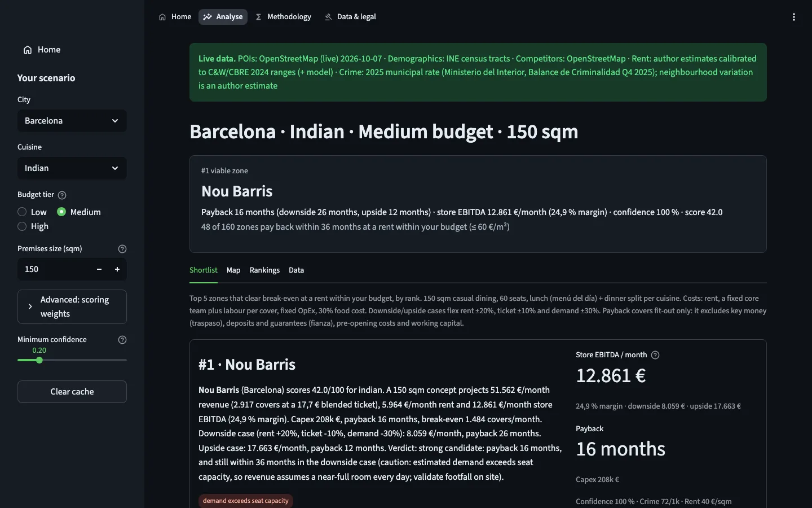The width and height of the screenshot is (812, 508).
Task: Click the Minimum confidence help icon
Action: [122, 340]
